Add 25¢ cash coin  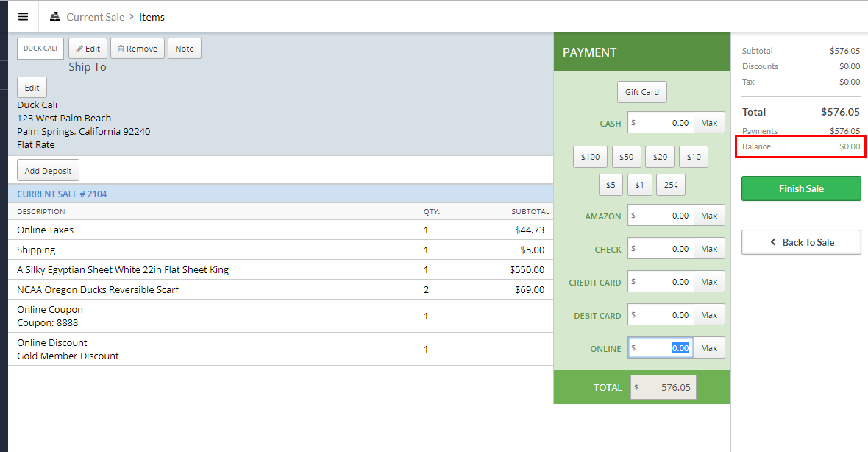tap(671, 185)
